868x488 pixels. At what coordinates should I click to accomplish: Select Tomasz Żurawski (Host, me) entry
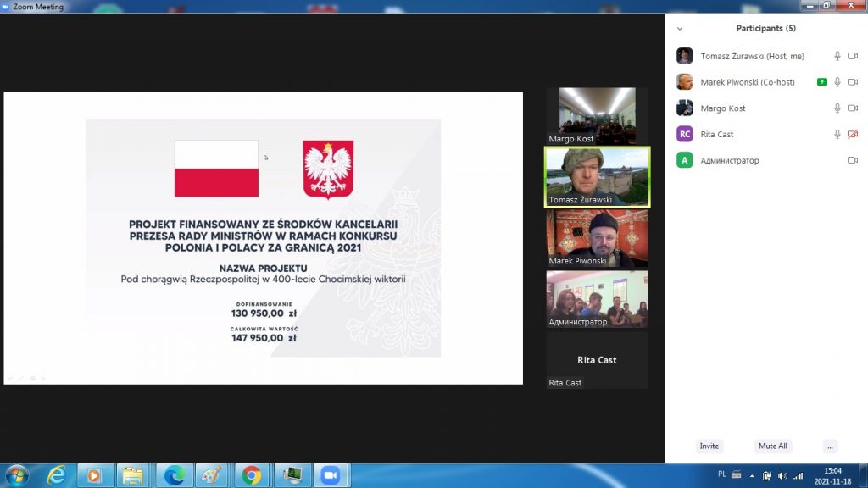pos(752,56)
